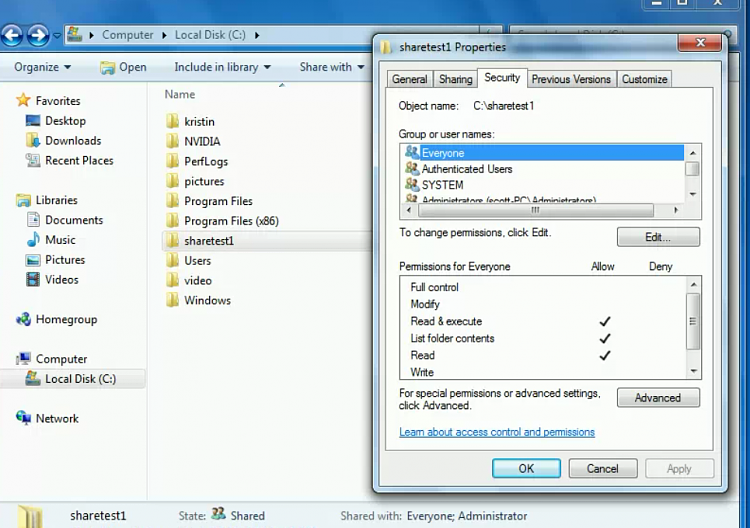This screenshot has width=750, height=528.
Task: Open the Previous Versions tab
Action: pos(571,79)
